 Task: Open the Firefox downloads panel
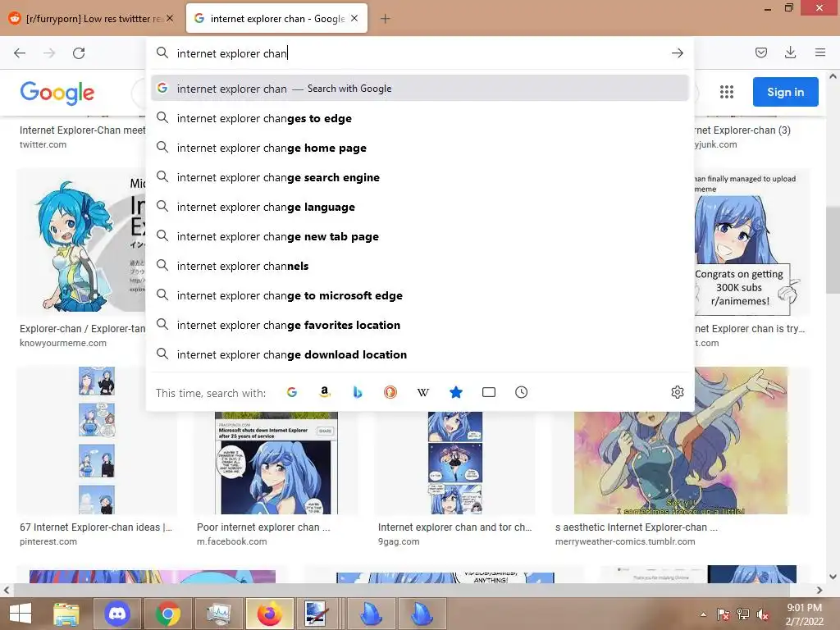790,52
